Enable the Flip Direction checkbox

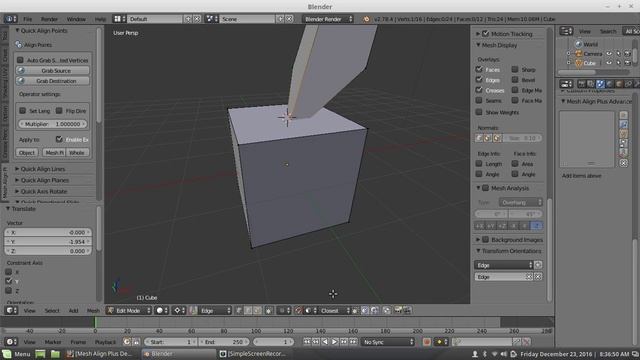tap(59, 111)
